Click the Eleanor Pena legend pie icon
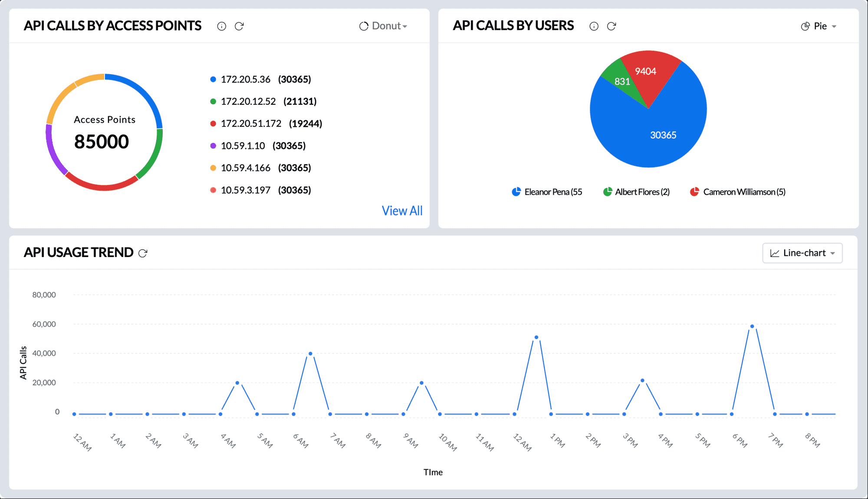 516,192
